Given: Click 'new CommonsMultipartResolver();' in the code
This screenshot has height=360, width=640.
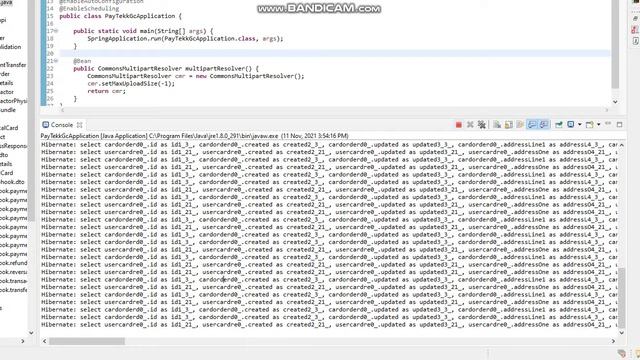Looking at the screenshot, I should click(x=250, y=76).
